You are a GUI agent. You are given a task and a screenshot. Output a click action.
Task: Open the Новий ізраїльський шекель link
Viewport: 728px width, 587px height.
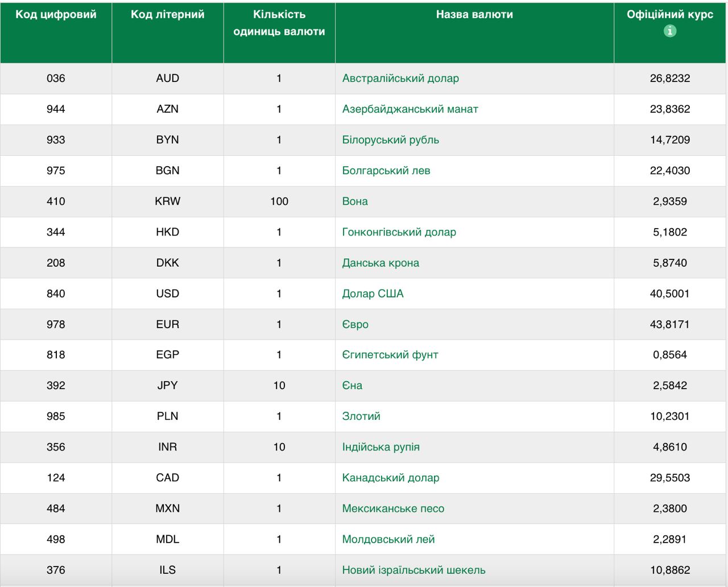tap(413, 570)
